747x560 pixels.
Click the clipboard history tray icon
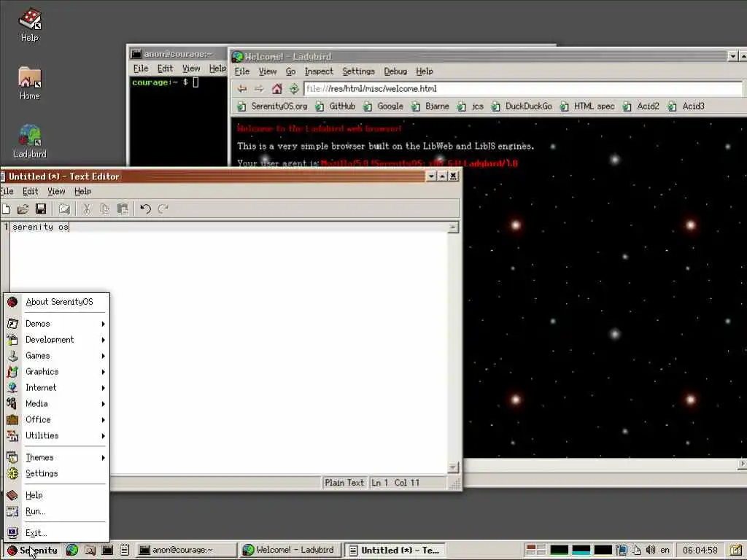pos(636,550)
